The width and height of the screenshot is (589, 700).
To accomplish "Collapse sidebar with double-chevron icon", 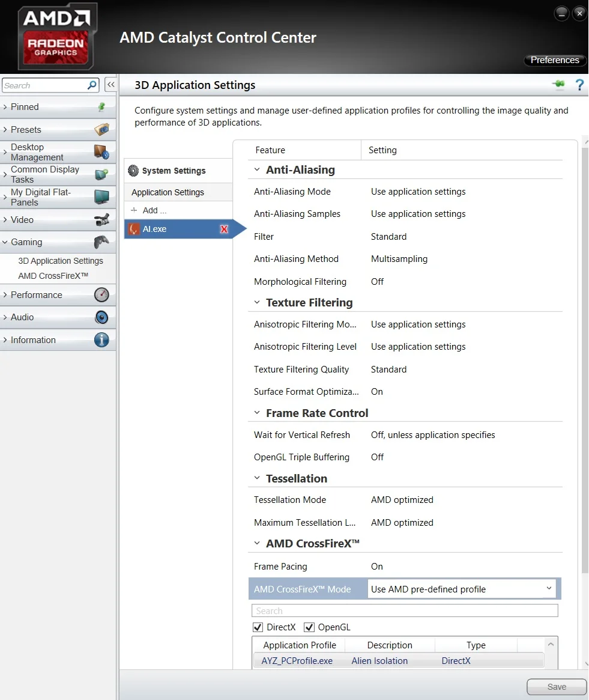I will click(x=110, y=84).
